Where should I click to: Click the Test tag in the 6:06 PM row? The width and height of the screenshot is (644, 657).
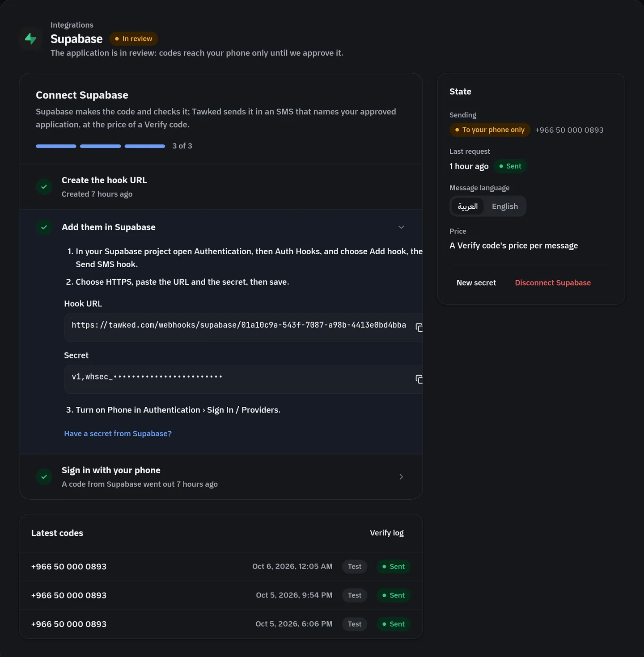(x=355, y=624)
